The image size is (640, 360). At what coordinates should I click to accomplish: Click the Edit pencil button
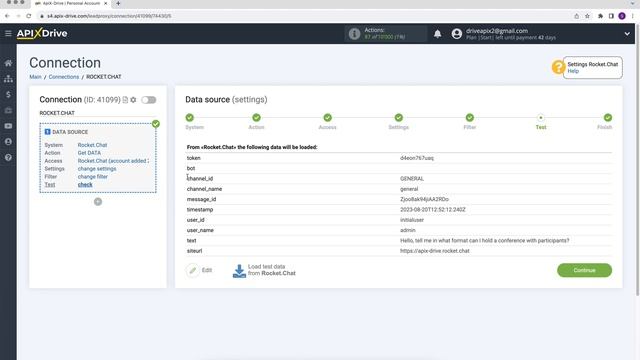click(199, 270)
